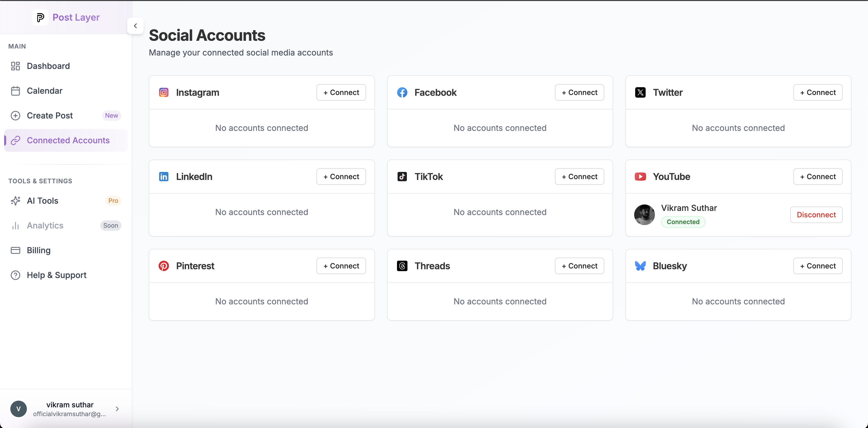Image resolution: width=868 pixels, height=428 pixels.
Task: Open Create Post from the sidebar
Action: click(50, 115)
